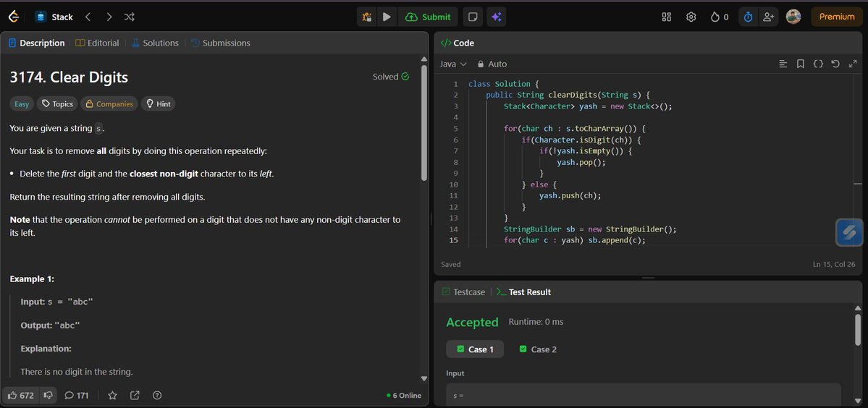Switch to the Solutions tab

(155, 43)
